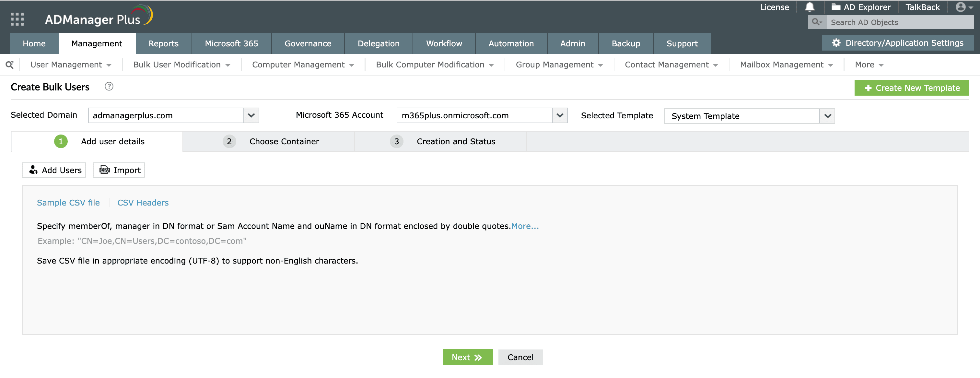Image resolution: width=980 pixels, height=378 pixels.
Task: Click the Add Users button
Action: click(x=54, y=171)
